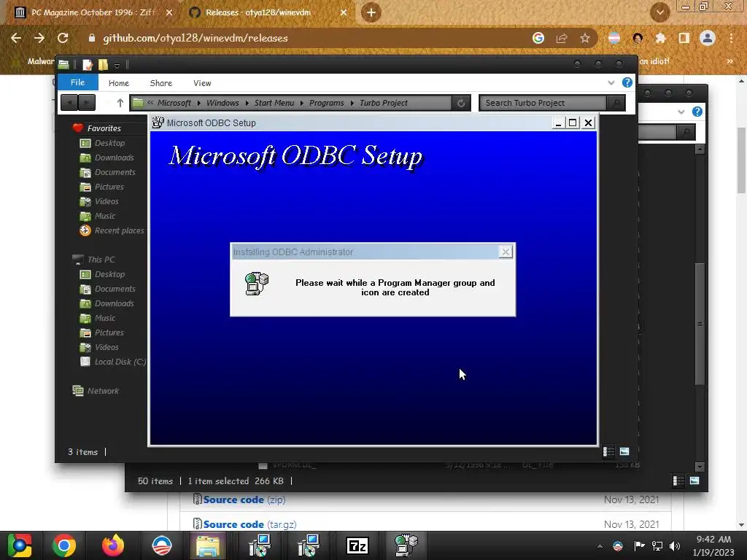
Task: Open Chrome profile avatar
Action: [x=708, y=38]
